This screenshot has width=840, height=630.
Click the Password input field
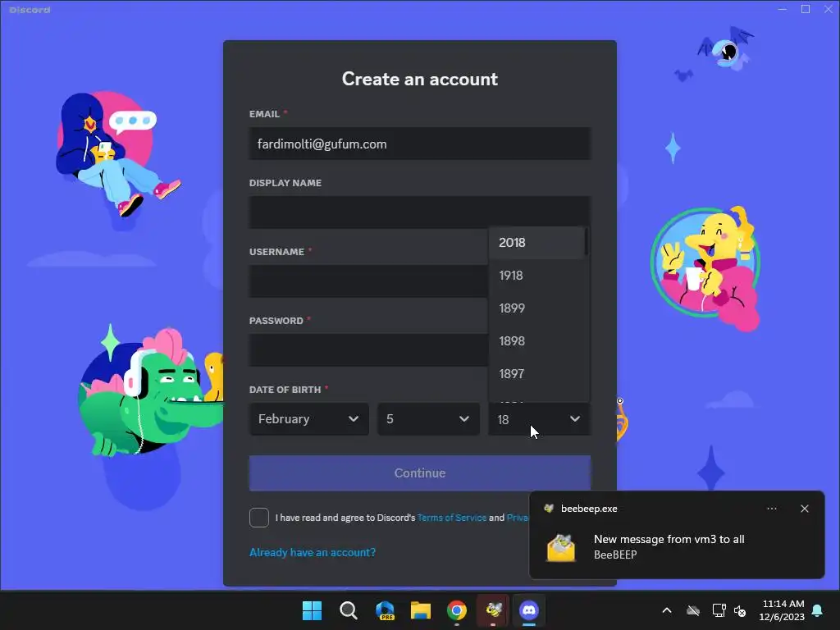[368, 349]
